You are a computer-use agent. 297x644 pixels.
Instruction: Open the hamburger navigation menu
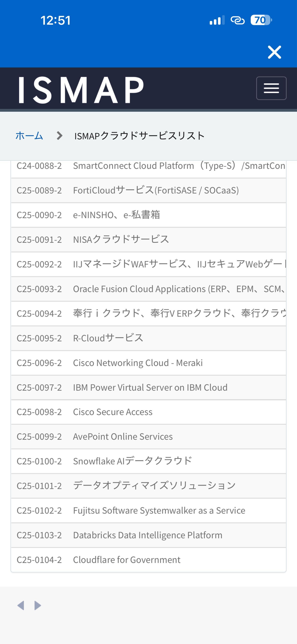pos(271,88)
